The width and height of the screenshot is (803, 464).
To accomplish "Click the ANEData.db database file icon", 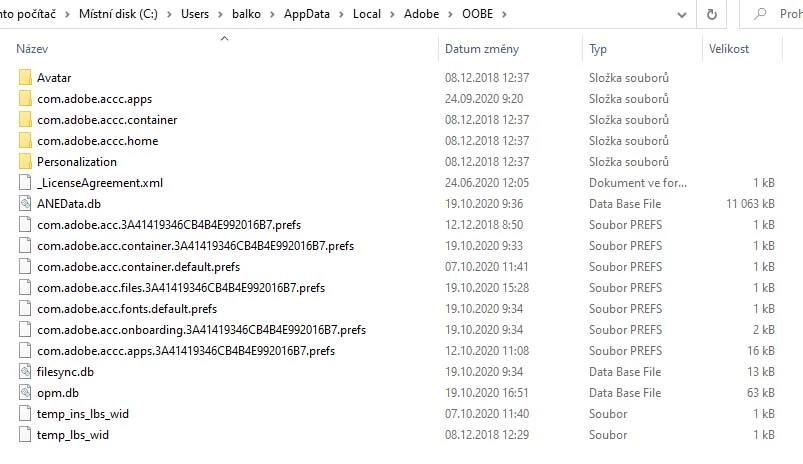I will (25, 203).
